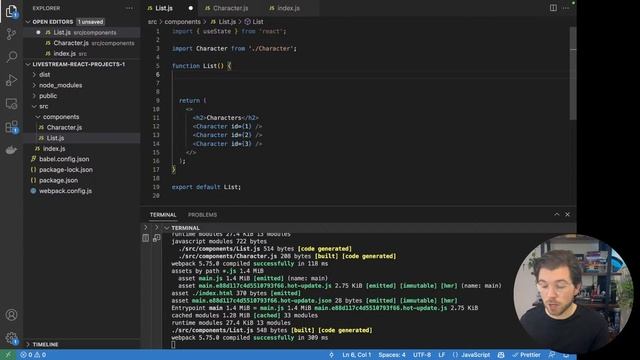Click the List symbol breadcrumb

(254, 22)
